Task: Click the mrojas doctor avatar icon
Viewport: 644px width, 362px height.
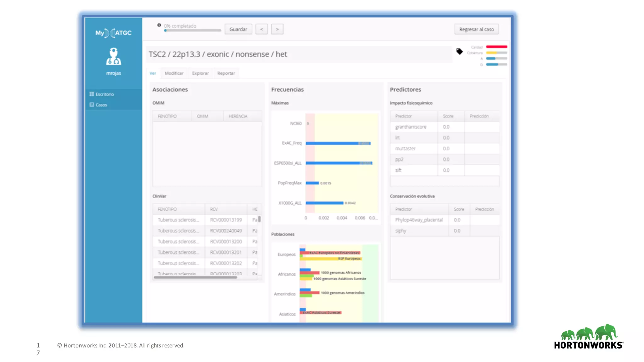Action: coord(114,57)
